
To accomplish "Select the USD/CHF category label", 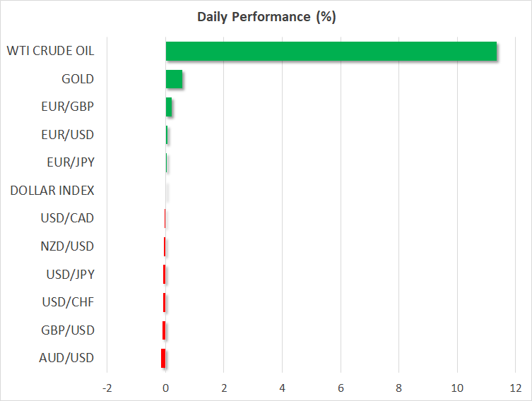I will point(68,302).
